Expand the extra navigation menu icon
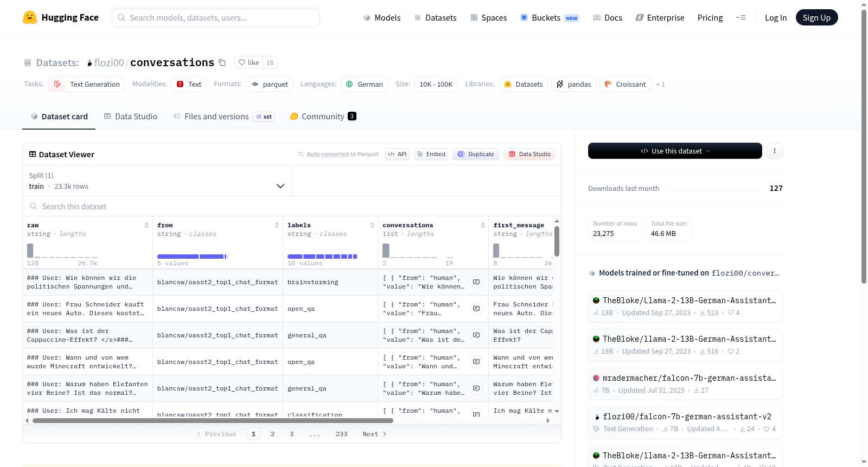This screenshot has width=868, height=467. [741, 17]
